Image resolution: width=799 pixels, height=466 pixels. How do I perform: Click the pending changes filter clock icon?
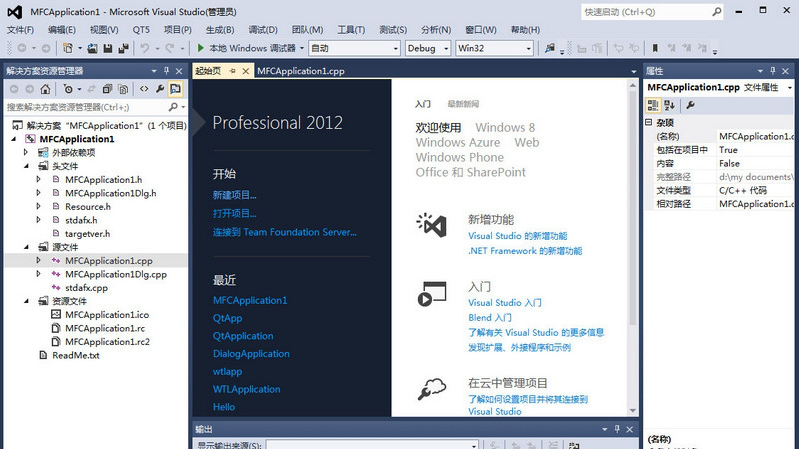click(68, 89)
